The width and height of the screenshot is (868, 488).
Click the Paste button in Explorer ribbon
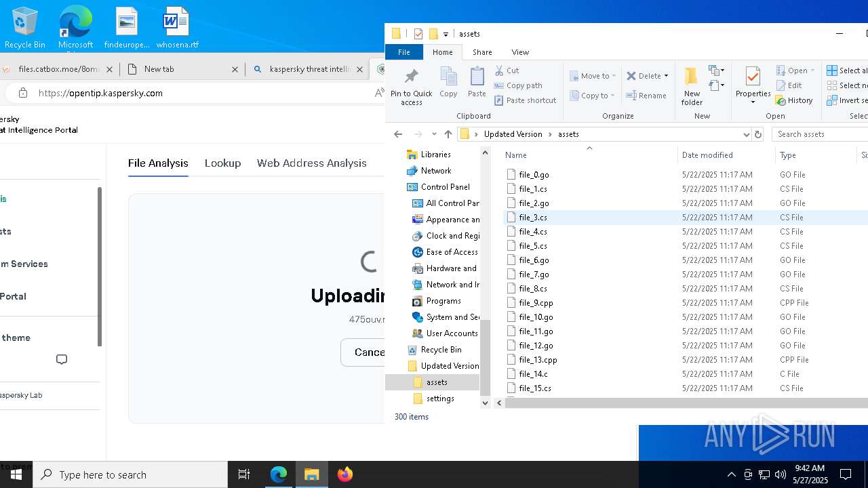[477, 83]
